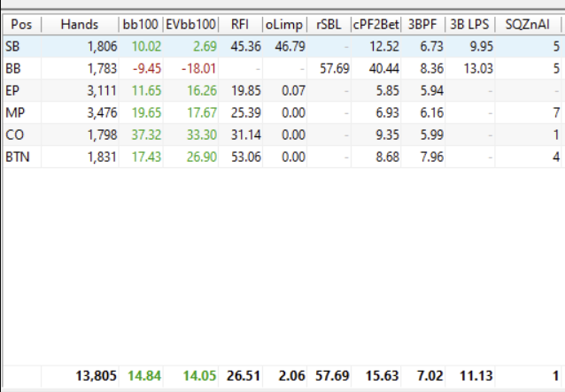Sort by the RFI column header

click(x=240, y=25)
